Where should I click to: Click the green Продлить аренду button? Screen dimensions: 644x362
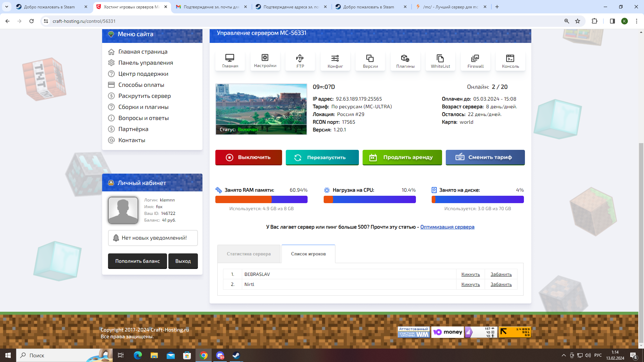coord(402,157)
